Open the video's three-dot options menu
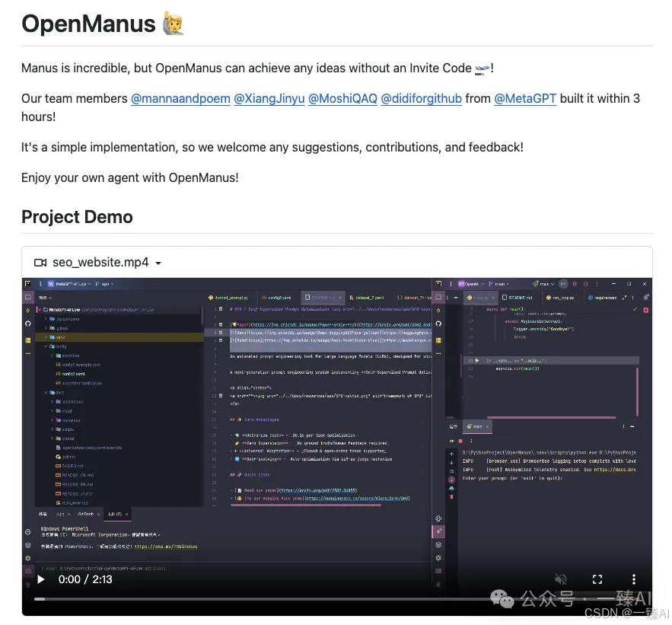Screen dimensions: 672x625 634,579
